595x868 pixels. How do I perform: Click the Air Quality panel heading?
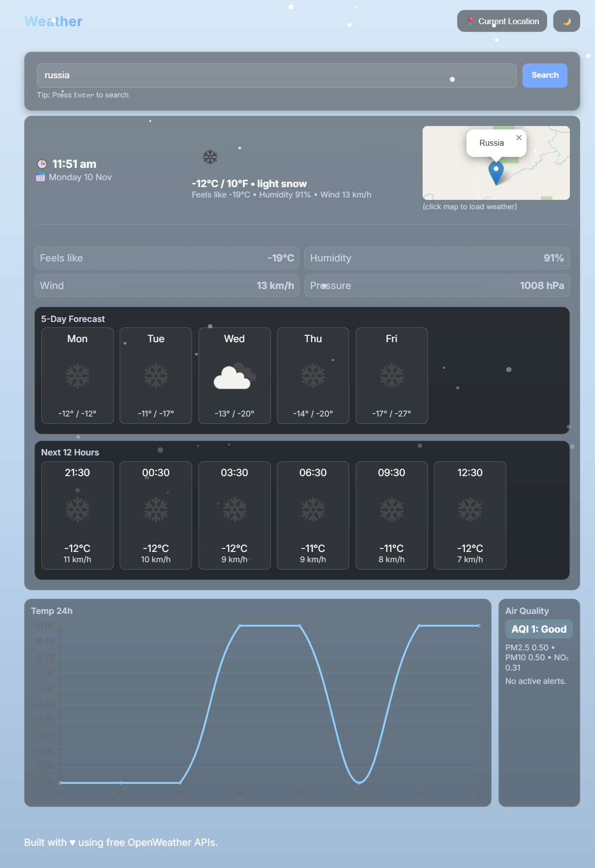tap(527, 611)
